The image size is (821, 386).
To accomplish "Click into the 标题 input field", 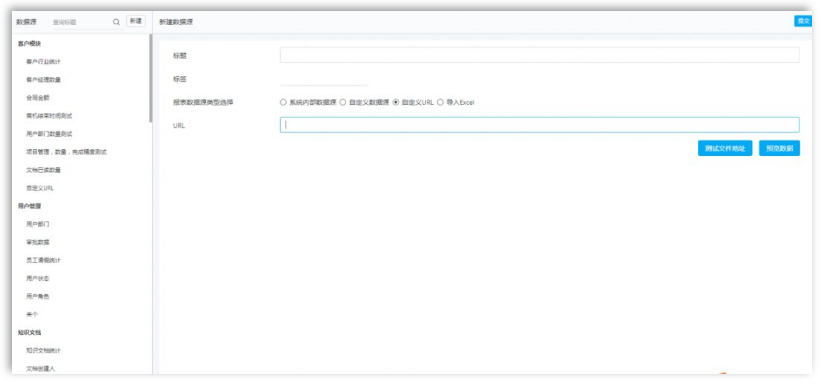I will coord(539,55).
